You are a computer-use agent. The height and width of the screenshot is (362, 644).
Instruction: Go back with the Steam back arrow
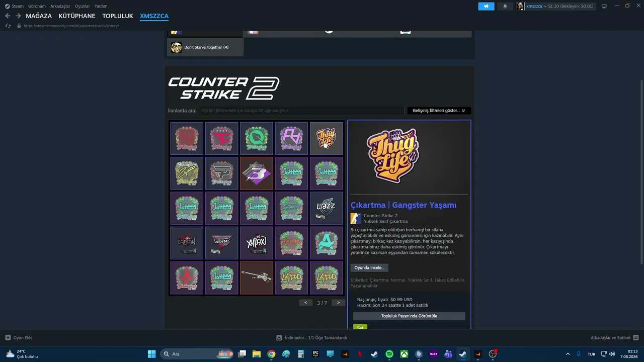coord(8,16)
